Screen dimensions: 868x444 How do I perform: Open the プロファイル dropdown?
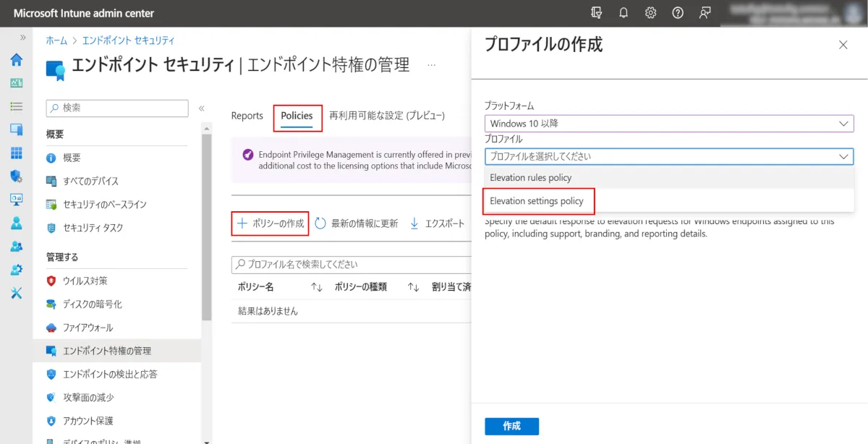tap(669, 156)
